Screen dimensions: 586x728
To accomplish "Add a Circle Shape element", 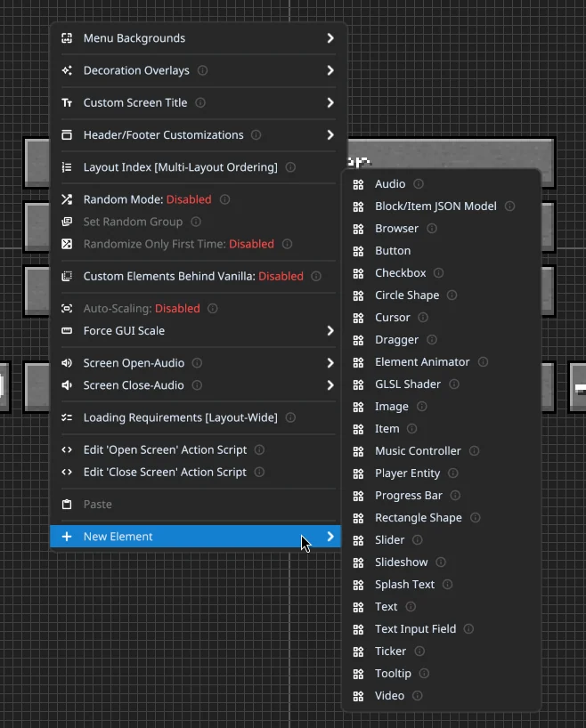I will (x=442, y=295).
